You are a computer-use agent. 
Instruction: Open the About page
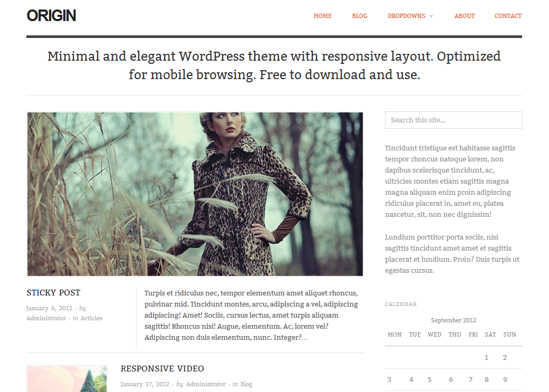465,16
